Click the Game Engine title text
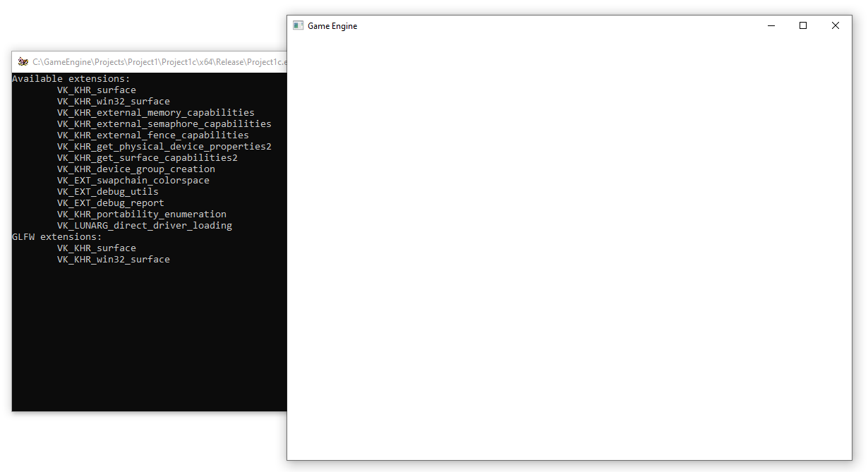This screenshot has width=868, height=472. pyautogui.click(x=332, y=26)
